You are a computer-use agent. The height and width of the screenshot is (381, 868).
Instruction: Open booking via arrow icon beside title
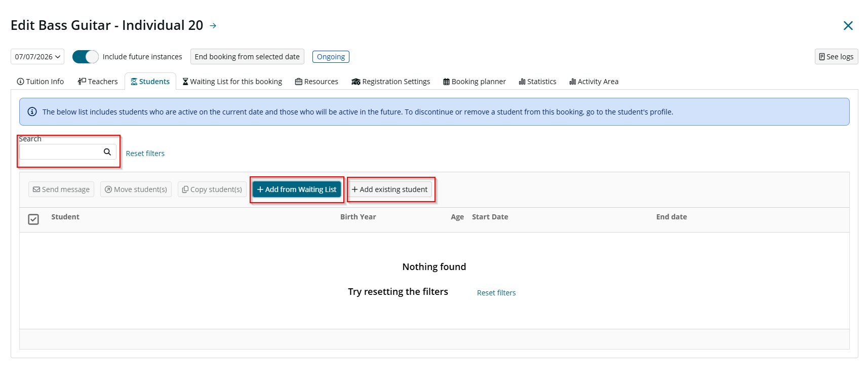[x=213, y=26]
